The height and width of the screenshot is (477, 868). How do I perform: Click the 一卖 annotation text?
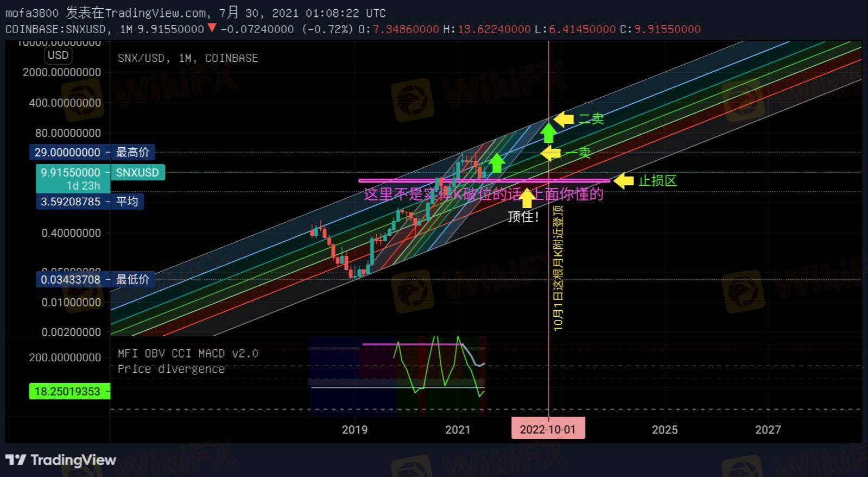[579, 152]
